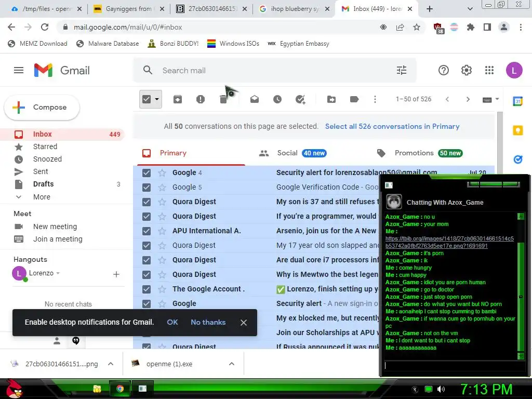
Task: Uncheck the APU International A. email checkbox
Action: [x=147, y=231]
